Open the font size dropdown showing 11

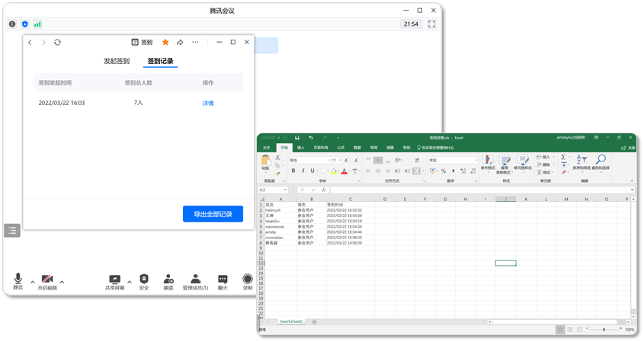(x=340, y=160)
